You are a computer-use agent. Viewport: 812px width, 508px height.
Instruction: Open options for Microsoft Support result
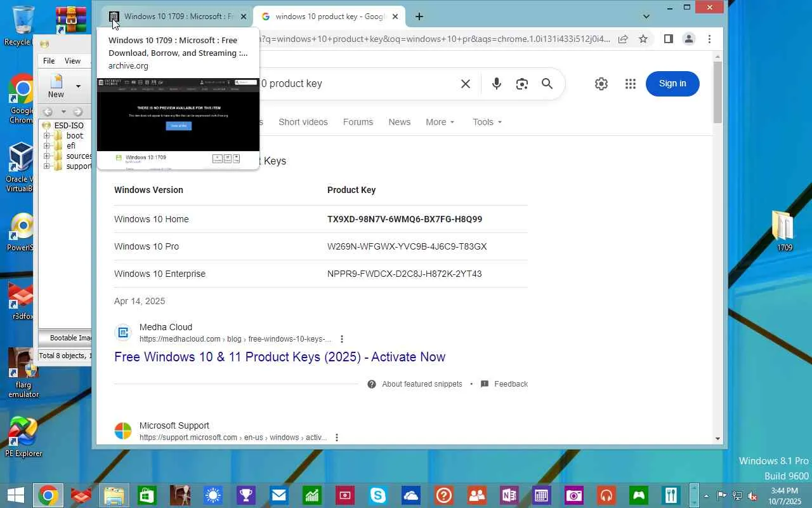(337, 438)
